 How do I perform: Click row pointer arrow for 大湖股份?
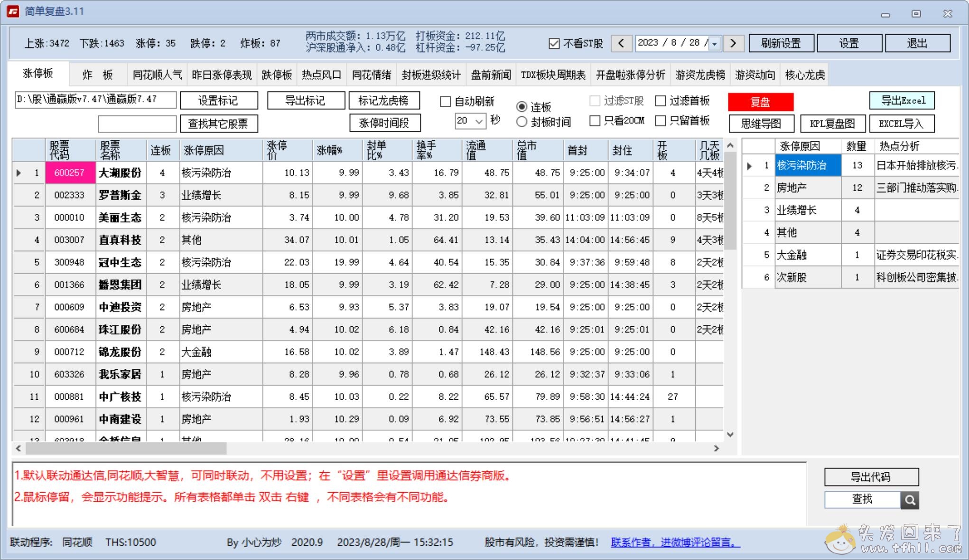[x=19, y=173]
